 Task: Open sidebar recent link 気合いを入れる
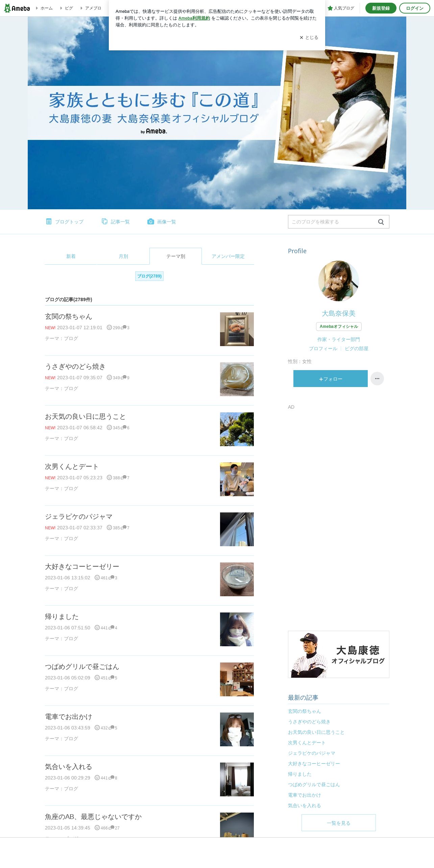pos(305,805)
